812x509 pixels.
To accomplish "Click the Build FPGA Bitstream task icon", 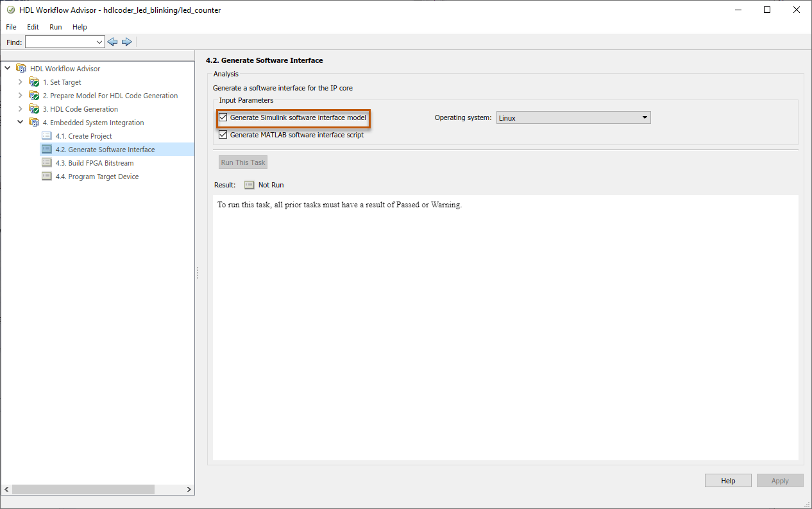I will pos(47,163).
